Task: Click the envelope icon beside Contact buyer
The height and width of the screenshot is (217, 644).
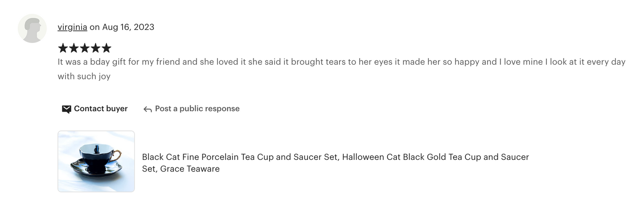Action: pos(66,109)
